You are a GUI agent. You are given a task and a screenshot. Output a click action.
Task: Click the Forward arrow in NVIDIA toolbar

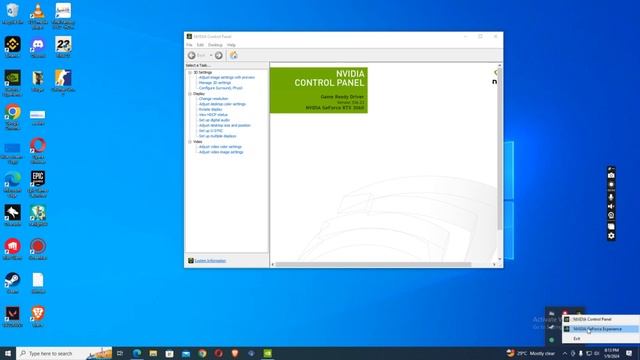219,56
